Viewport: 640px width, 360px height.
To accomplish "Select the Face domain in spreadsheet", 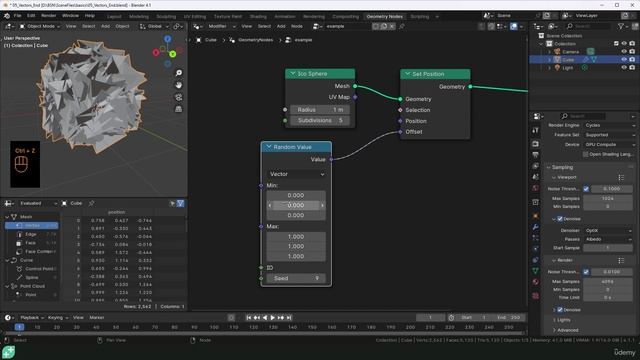I will pos(31,243).
